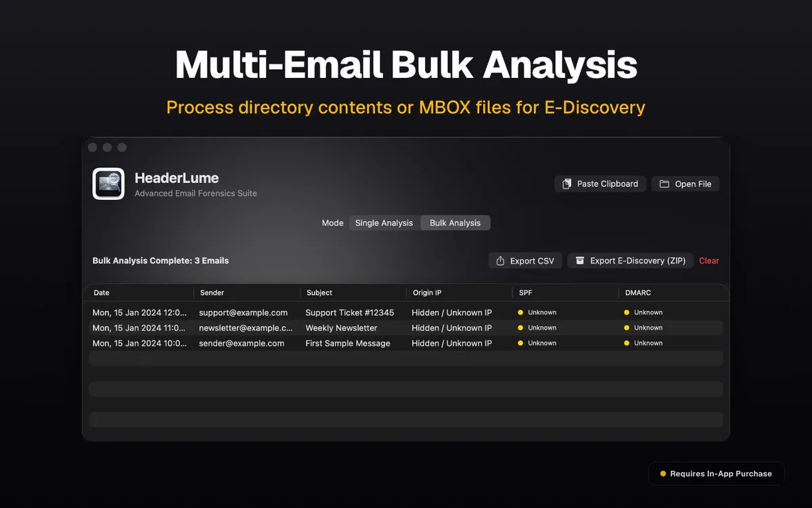Click Origin IP cell in First Sample Message row
Viewport: 812px width, 508px height.
coord(452,343)
